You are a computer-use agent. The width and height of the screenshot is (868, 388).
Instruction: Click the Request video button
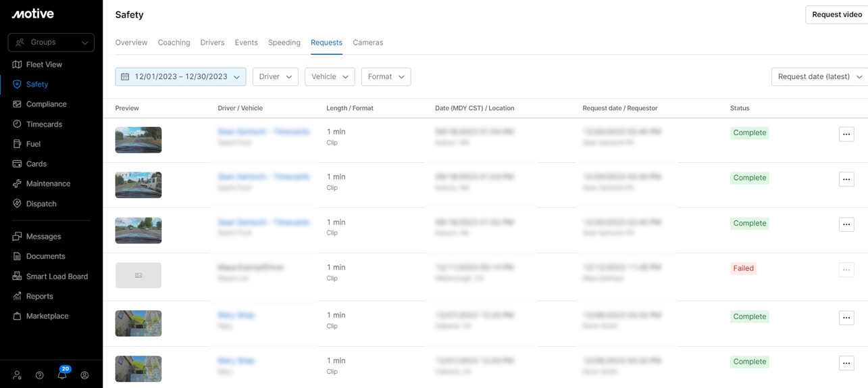[836, 15]
